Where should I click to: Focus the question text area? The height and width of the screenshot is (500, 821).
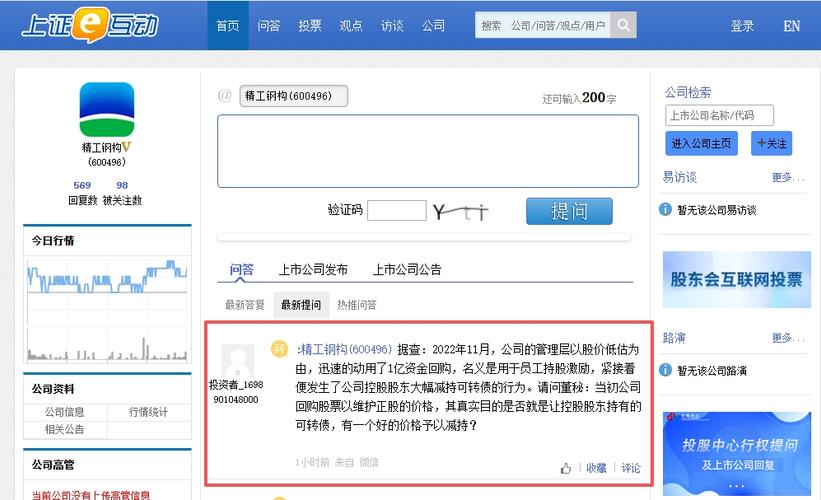click(x=428, y=151)
